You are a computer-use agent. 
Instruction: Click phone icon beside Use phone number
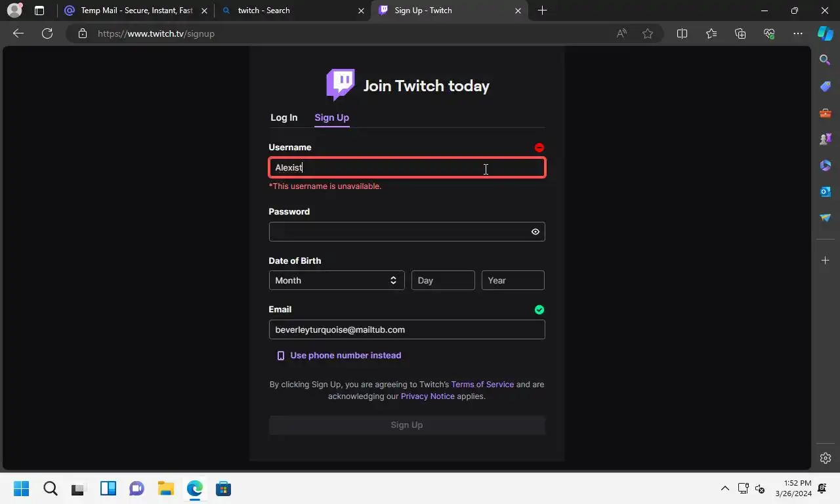click(281, 356)
